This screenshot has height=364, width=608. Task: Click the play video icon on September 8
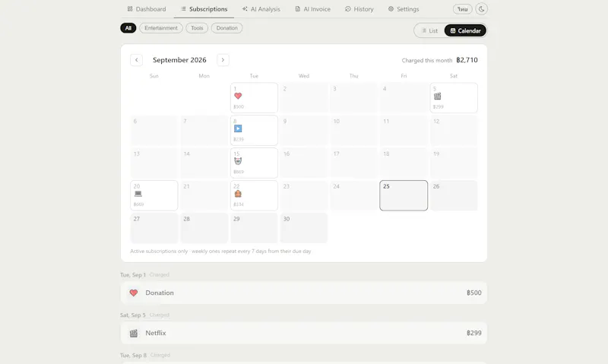pos(238,128)
